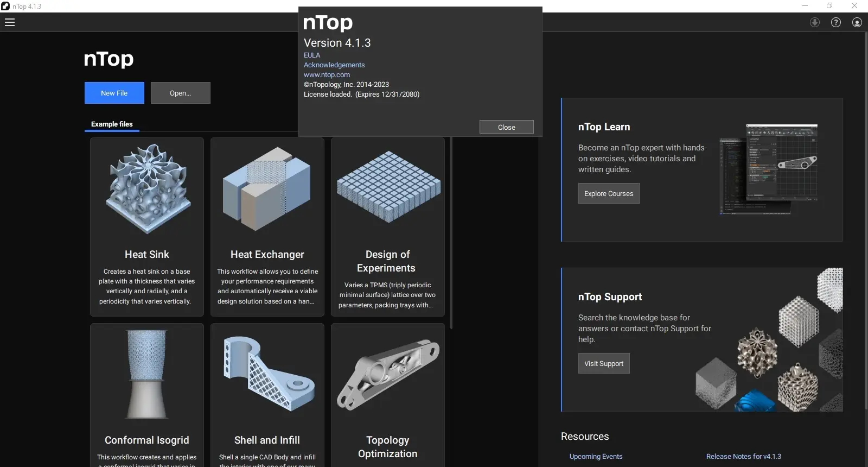Open Release Notes for v4.1.3 link
This screenshot has height=467, width=868.
click(x=744, y=457)
